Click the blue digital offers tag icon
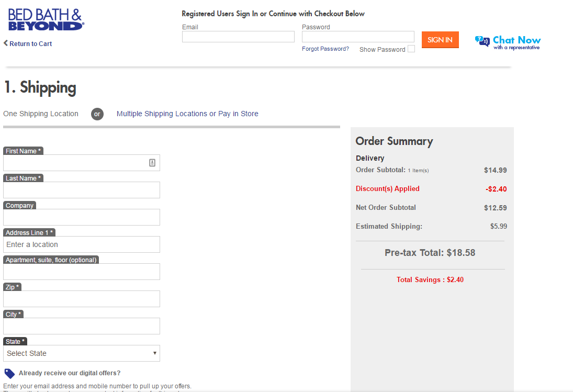Image resolution: width=573 pixels, height=392 pixels. 9,374
